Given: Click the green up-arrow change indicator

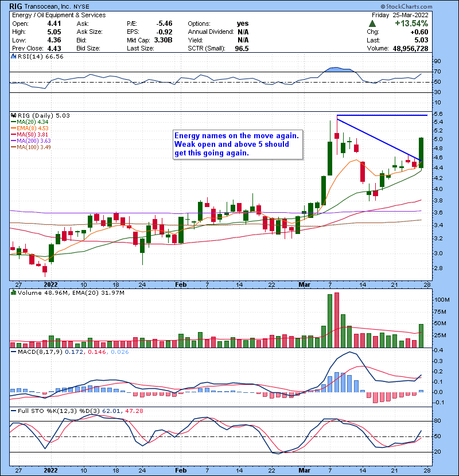Looking at the screenshot, I should (x=372, y=24).
